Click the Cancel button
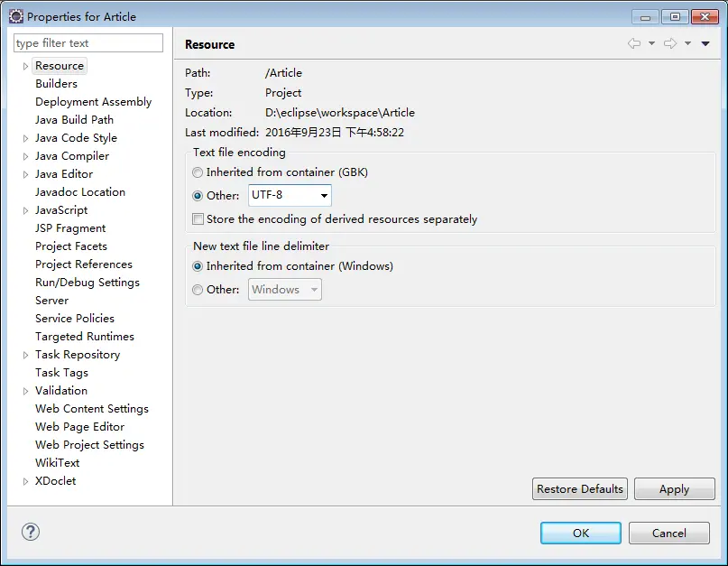This screenshot has height=566, width=728. (669, 533)
